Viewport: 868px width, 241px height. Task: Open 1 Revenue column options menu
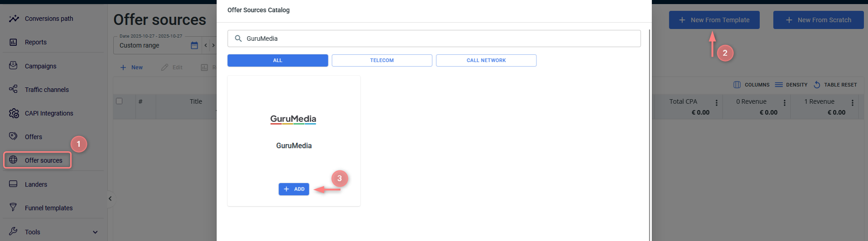(852, 103)
